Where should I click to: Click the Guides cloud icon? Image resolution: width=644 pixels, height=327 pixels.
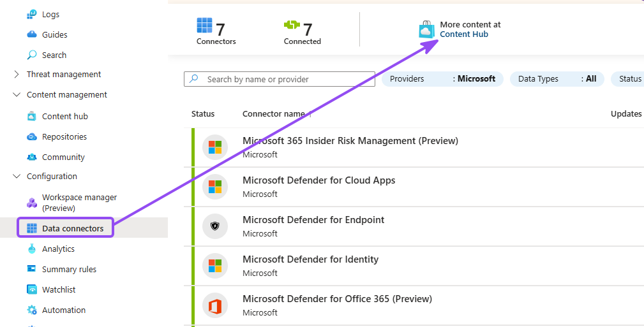point(32,34)
